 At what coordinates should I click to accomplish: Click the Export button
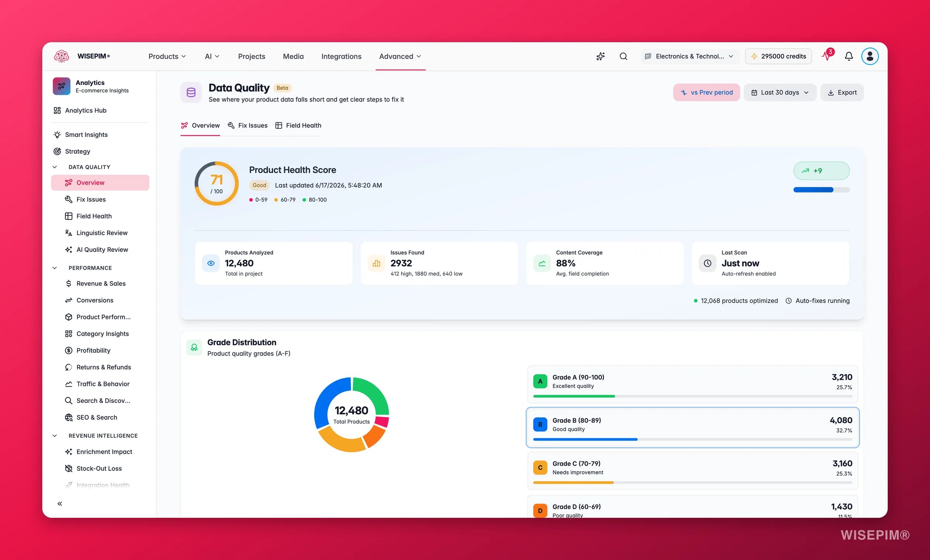842,92
